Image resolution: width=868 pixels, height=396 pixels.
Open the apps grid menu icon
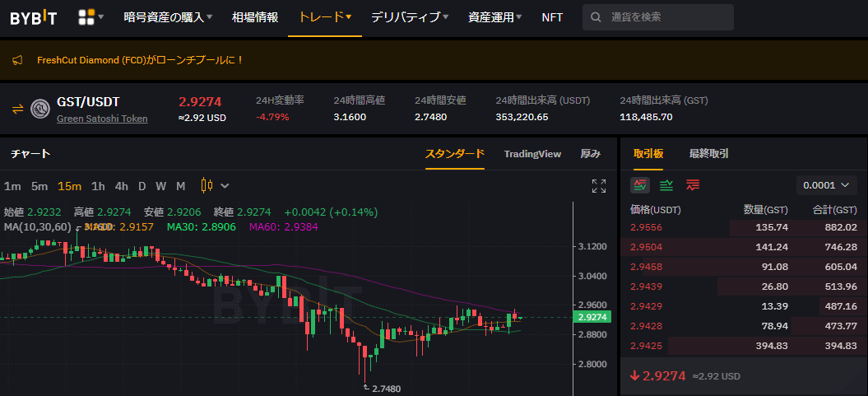click(86, 17)
